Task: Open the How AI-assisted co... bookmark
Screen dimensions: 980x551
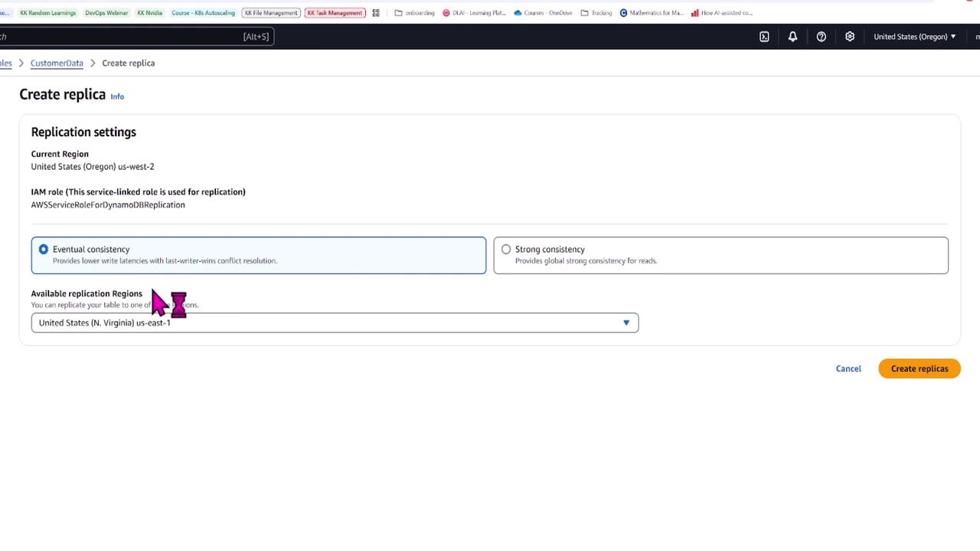Action: 721,13
